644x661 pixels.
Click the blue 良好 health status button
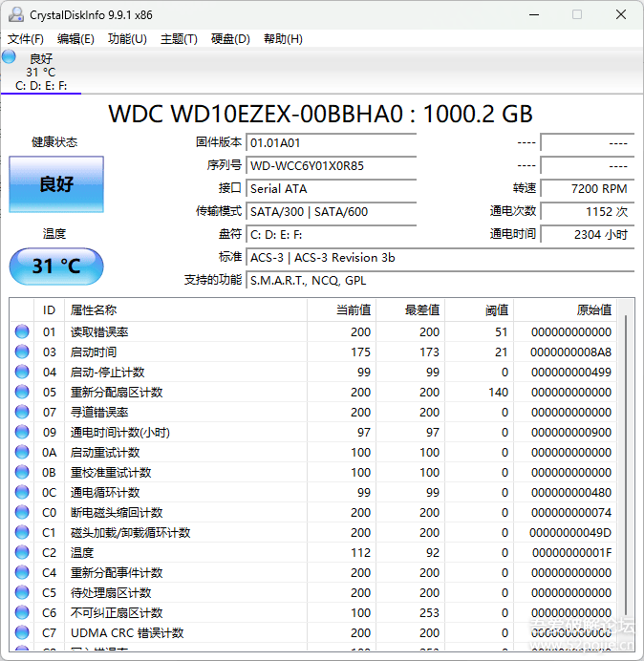(x=56, y=184)
